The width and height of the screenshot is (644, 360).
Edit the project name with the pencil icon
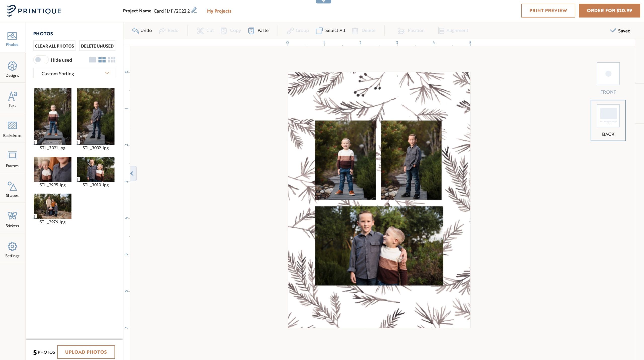(194, 11)
